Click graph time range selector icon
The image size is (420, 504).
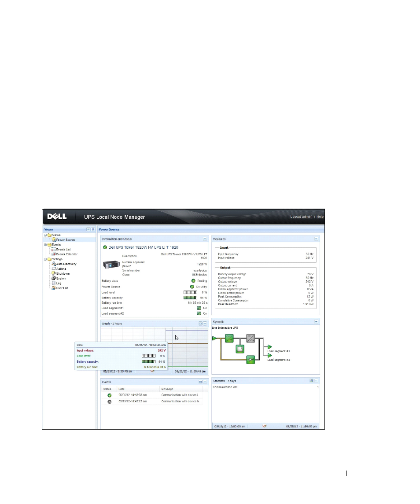(x=152, y=371)
